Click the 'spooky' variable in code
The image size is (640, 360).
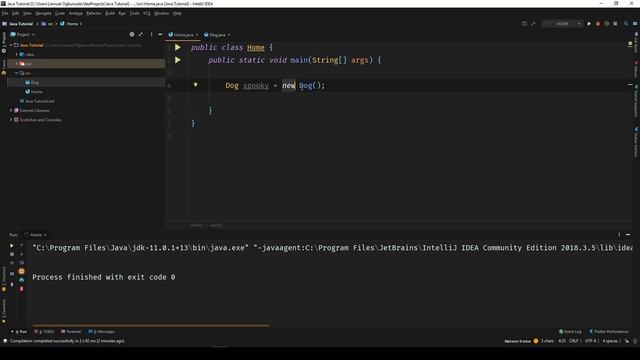coord(256,85)
